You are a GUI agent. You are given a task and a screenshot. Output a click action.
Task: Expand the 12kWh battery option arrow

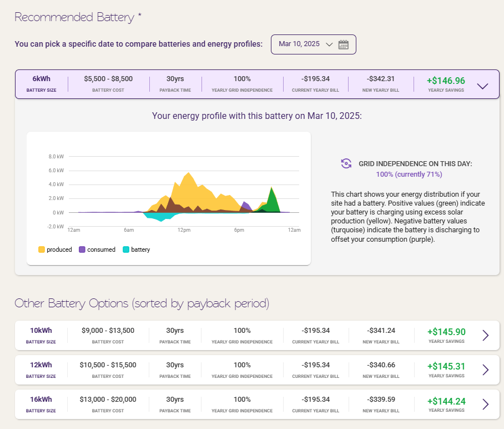pos(485,370)
